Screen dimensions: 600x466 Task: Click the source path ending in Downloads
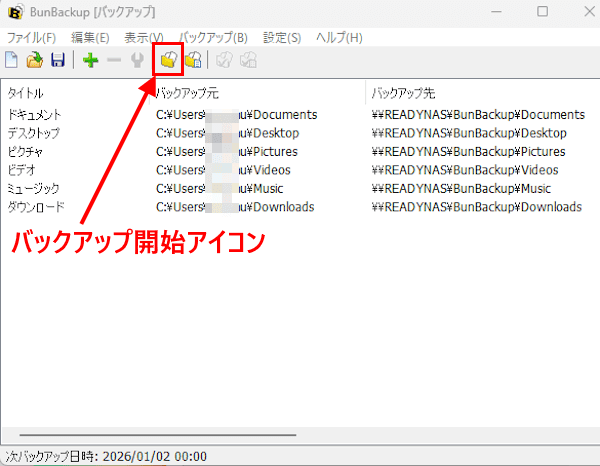(x=235, y=207)
